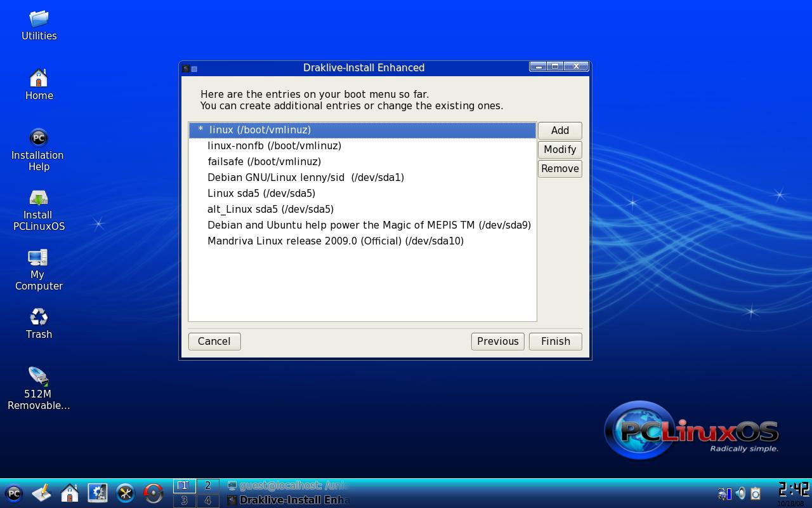This screenshot has width=812, height=508.
Task: Switch to guest@localhost terminal taskbar entry
Action: (x=288, y=486)
